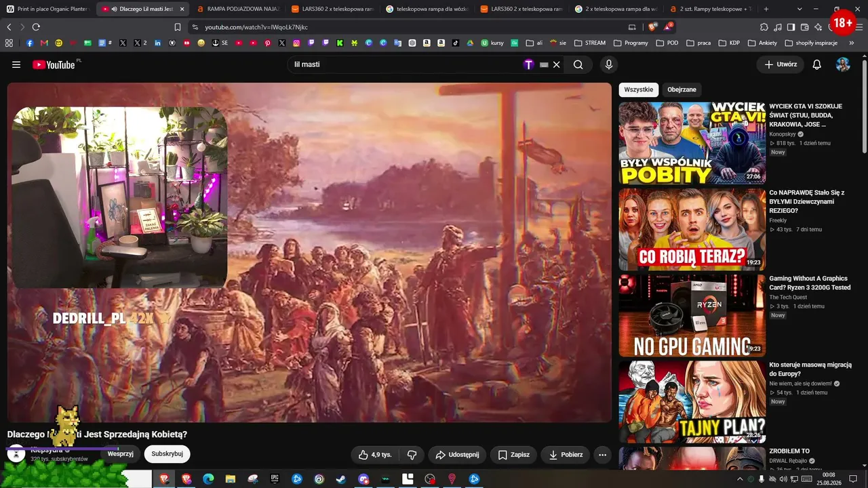This screenshot has height=488, width=868.
Task: Click the video player area
Action: (x=309, y=252)
